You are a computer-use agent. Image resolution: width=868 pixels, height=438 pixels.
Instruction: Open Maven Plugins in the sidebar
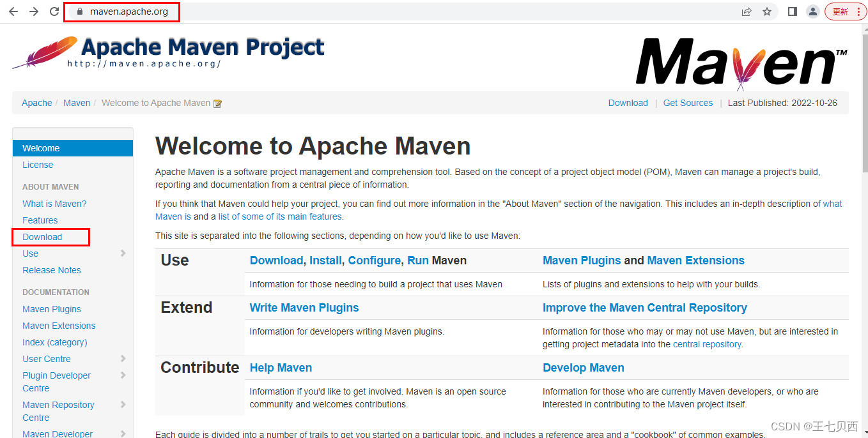[52, 309]
